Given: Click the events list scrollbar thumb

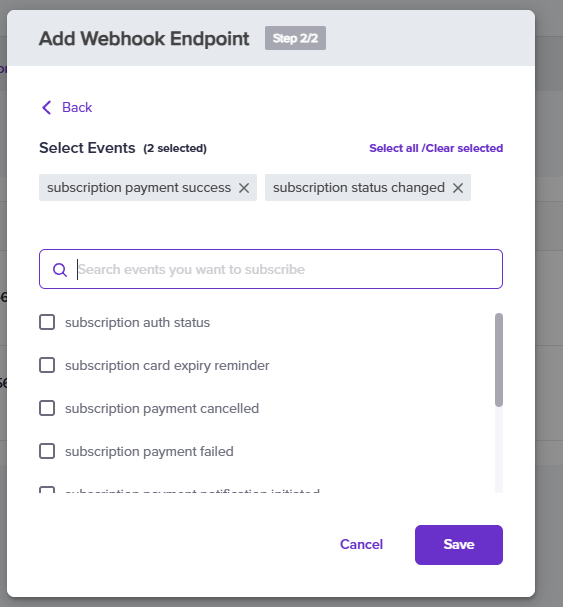Looking at the screenshot, I should (x=499, y=360).
